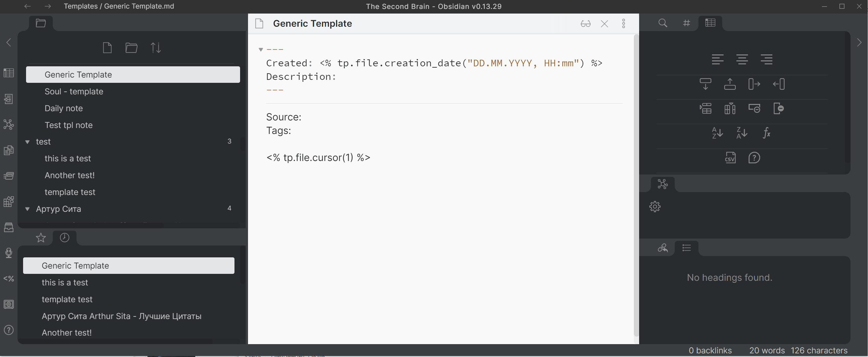Image resolution: width=868 pixels, height=357 pixels.
Task: Sort table column A to Z
Action: (717, 133)
